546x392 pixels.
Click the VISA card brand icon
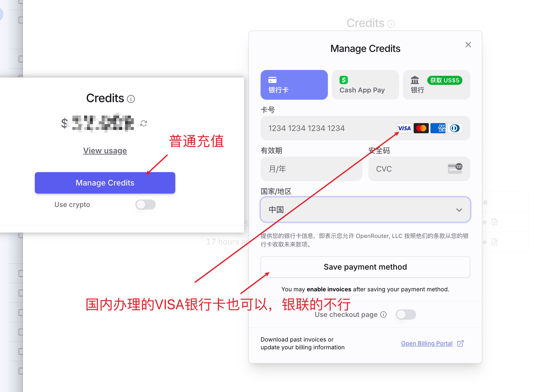403,128
